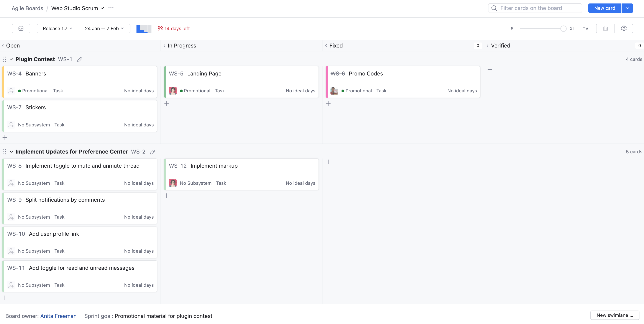Screen dimensions: 644x324
Task: Toggle TV mode
Action: pyautogui.click(x=585, y=28)
